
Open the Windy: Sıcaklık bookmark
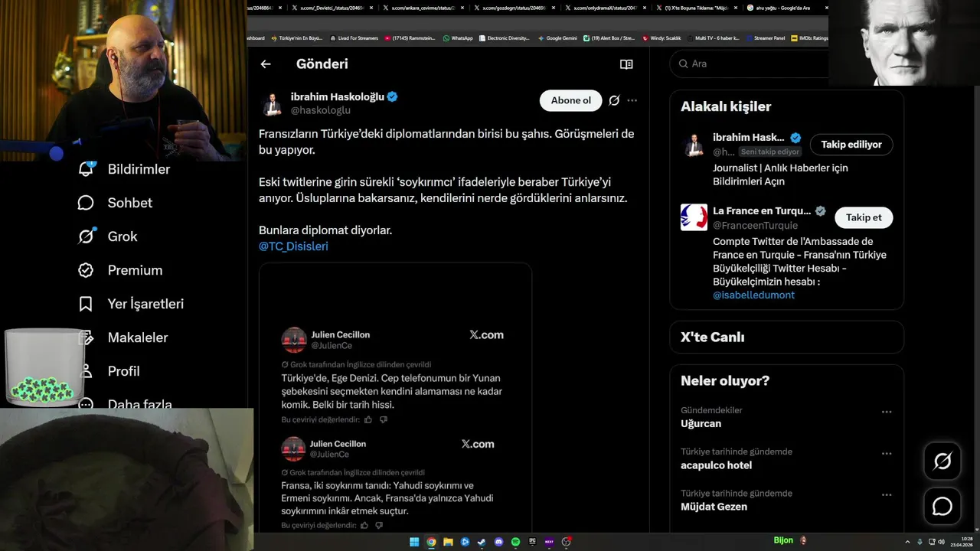[661, 37]
